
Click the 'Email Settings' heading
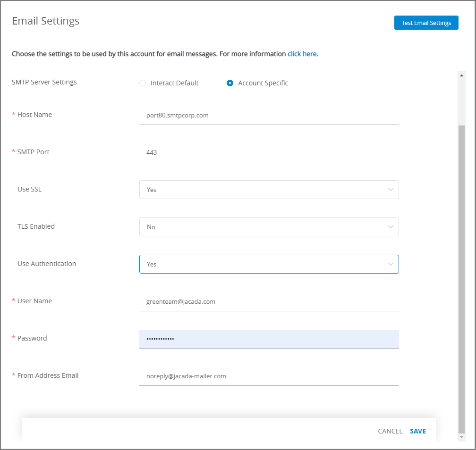point(45,21)
